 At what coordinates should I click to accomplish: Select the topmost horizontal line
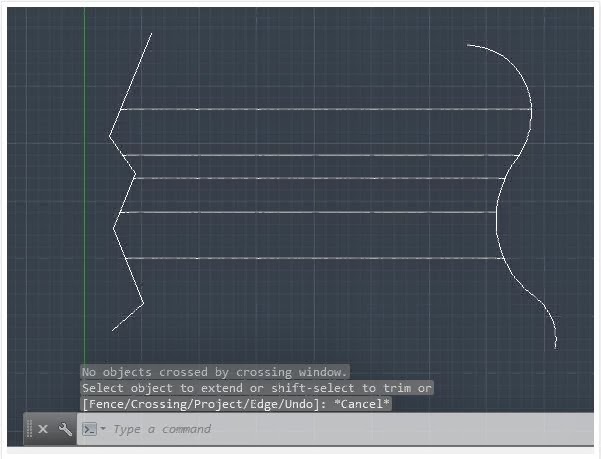coord(326,110)
